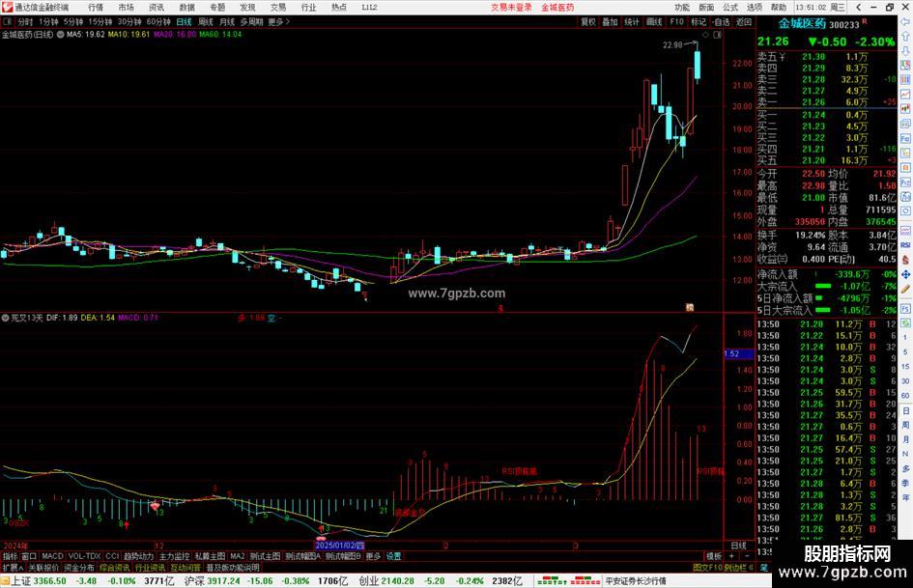Click the folder icon before 上证 index
Screen dimensions: 913x588
[x=5, y=581]
